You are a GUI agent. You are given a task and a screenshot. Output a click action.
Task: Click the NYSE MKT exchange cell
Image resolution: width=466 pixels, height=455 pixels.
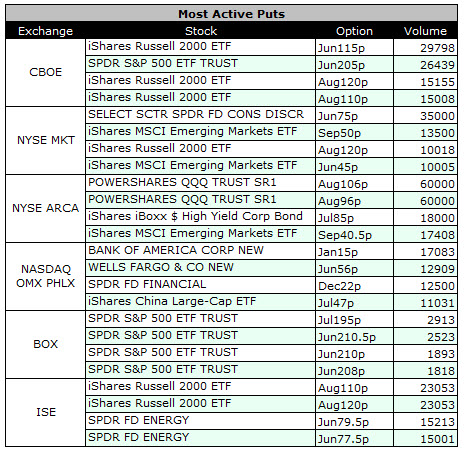pos(45,140)
